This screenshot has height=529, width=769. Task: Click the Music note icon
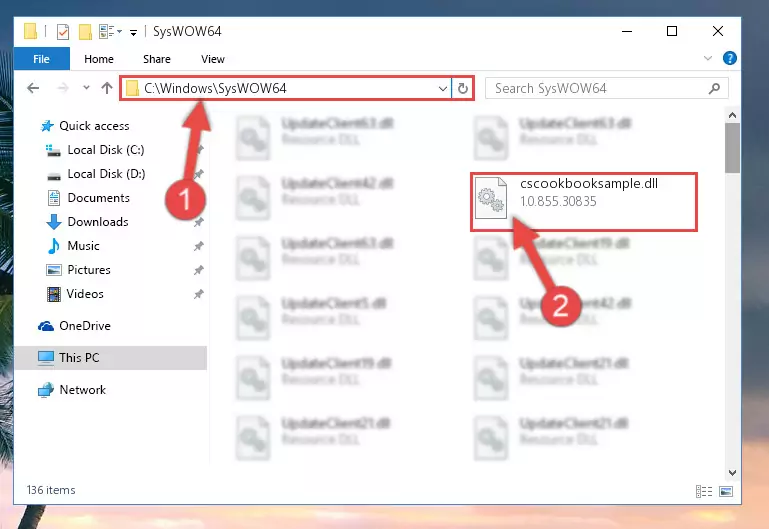pyautogui.click(x=53, y=246)
